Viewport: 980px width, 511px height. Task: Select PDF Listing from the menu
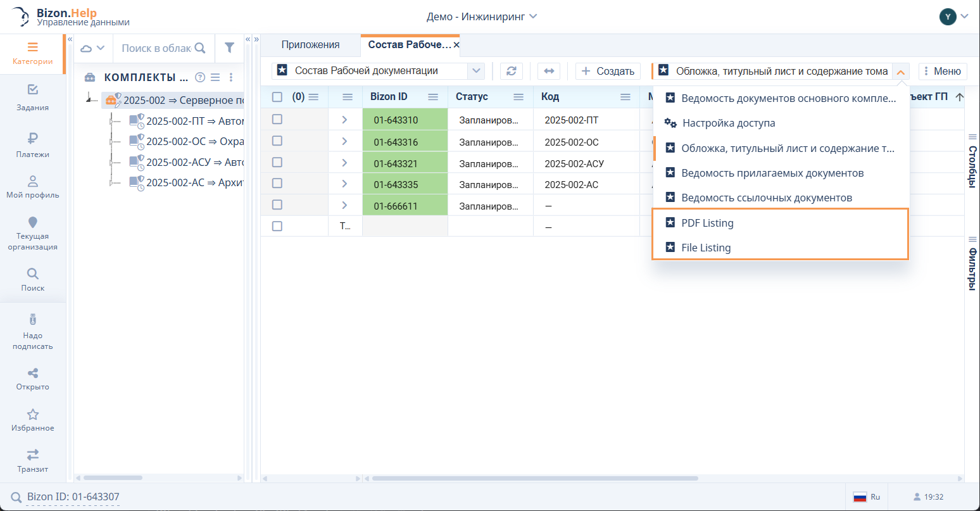pyautogui.click(x=707, y=223)
